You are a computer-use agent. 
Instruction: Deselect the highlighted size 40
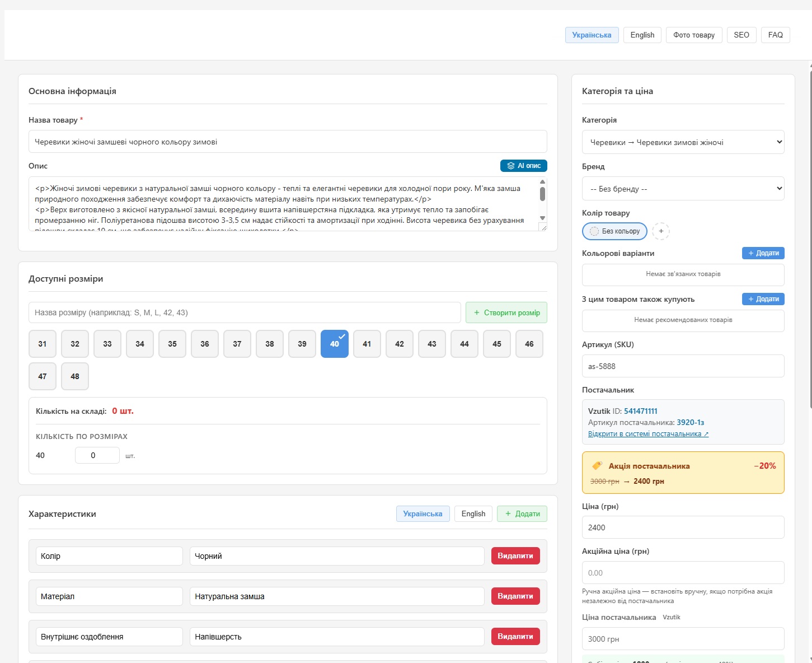[x=334, y=344]
